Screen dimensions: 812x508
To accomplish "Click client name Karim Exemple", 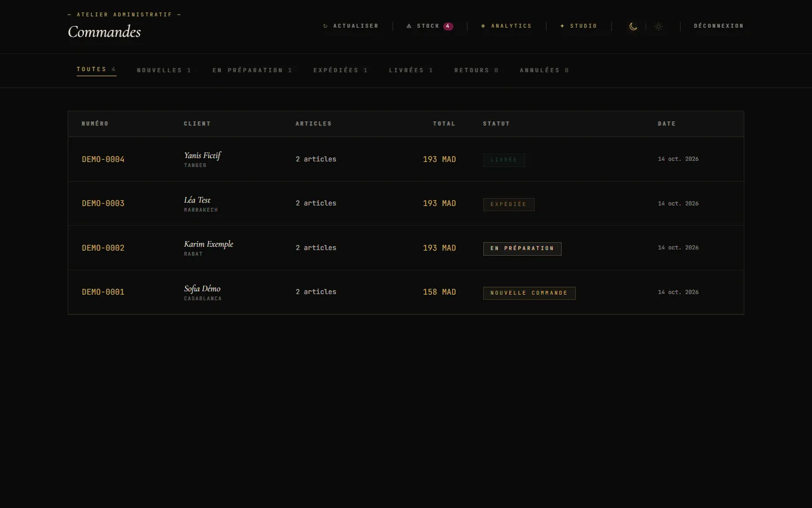I will (x=209, y=244).
